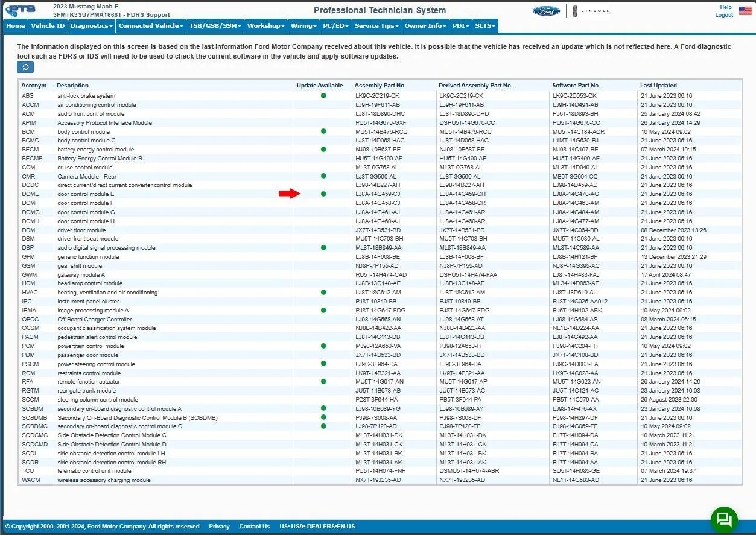The width and height of the screenshot is (756, 535).
Task: Go to the Home tab
Action: [x=16, y=26]
